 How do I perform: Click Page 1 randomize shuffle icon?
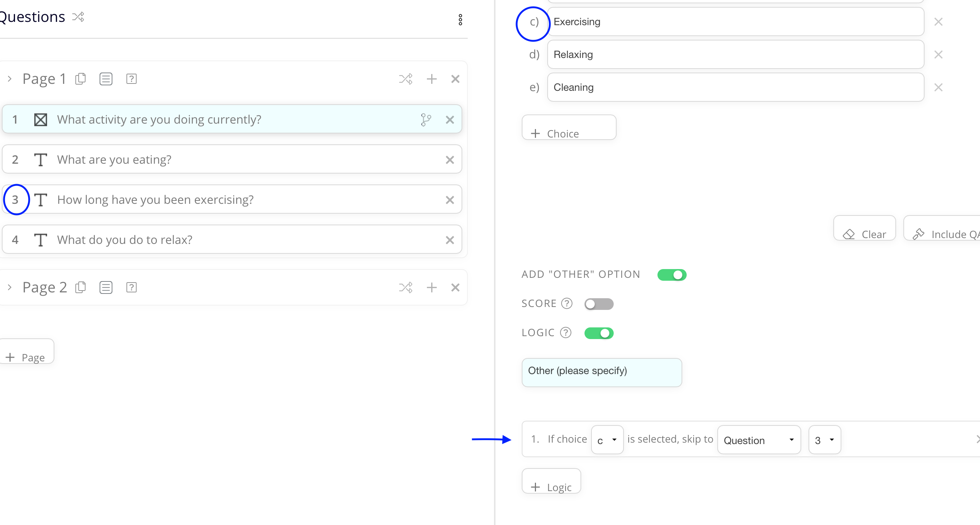pyautogui.click(x=405, y=79)
